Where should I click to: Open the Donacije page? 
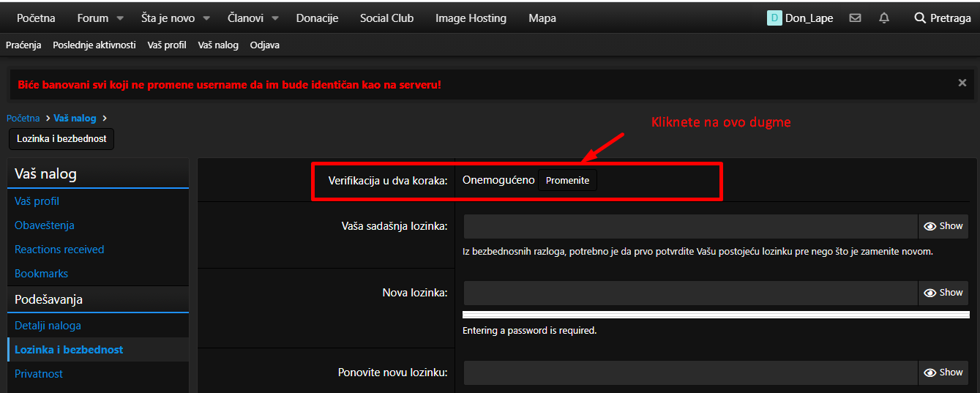(317, 18)
